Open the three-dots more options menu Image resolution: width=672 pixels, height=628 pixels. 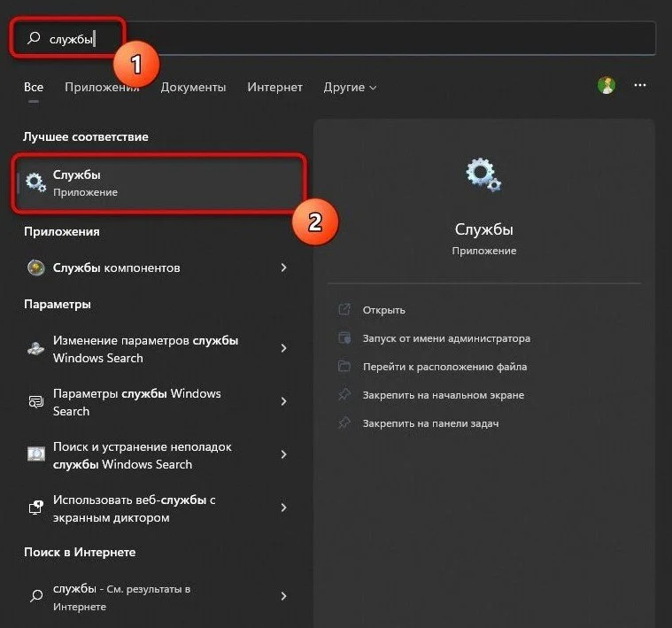coord(640,85)
